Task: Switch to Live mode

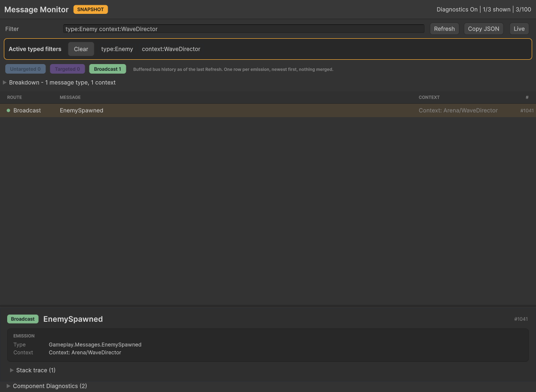Action: point(519,29)
